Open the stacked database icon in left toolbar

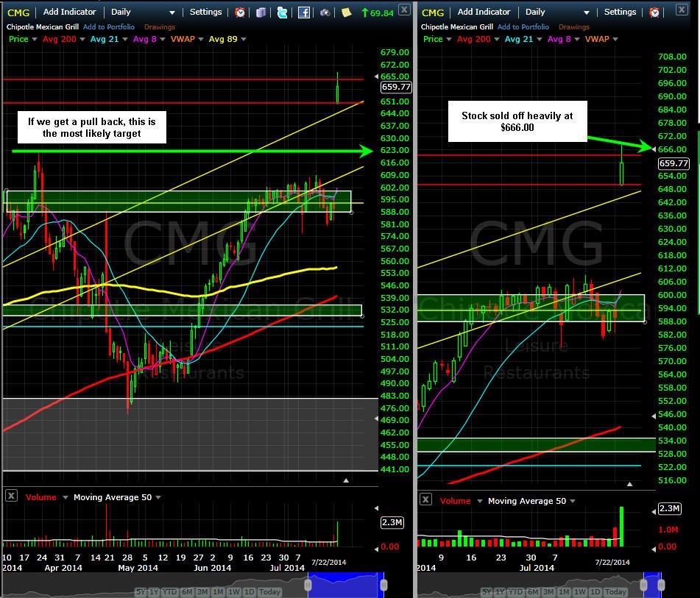pos(261,13)
